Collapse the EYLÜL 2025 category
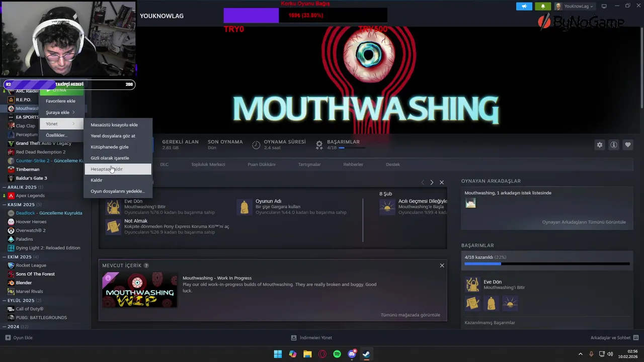644x362 pixels. 5,300
